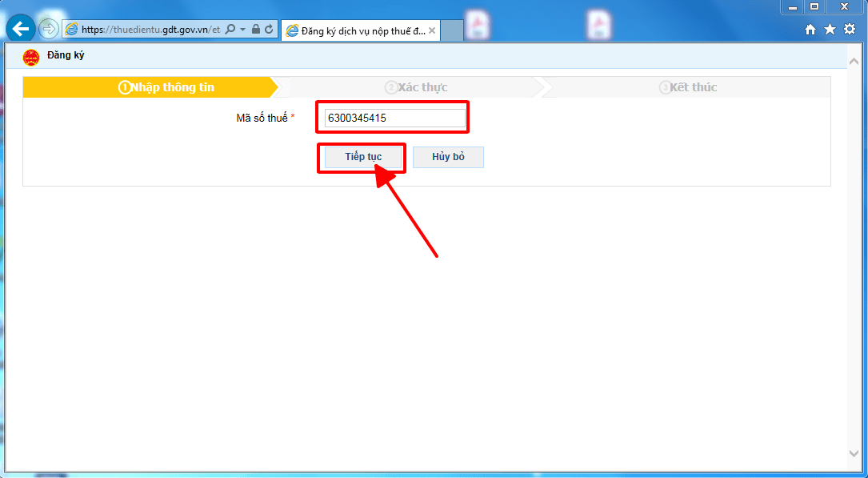Click the search magnifier in address bar
The width and height of the screenshot is (868, 478).
[x=230, y=30]
